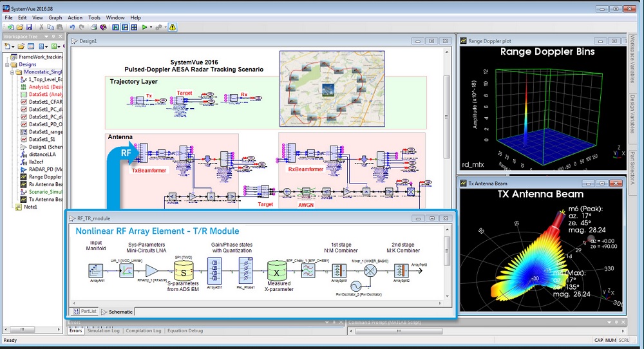Click the four-pane tile windows icon

click(134, 27)
